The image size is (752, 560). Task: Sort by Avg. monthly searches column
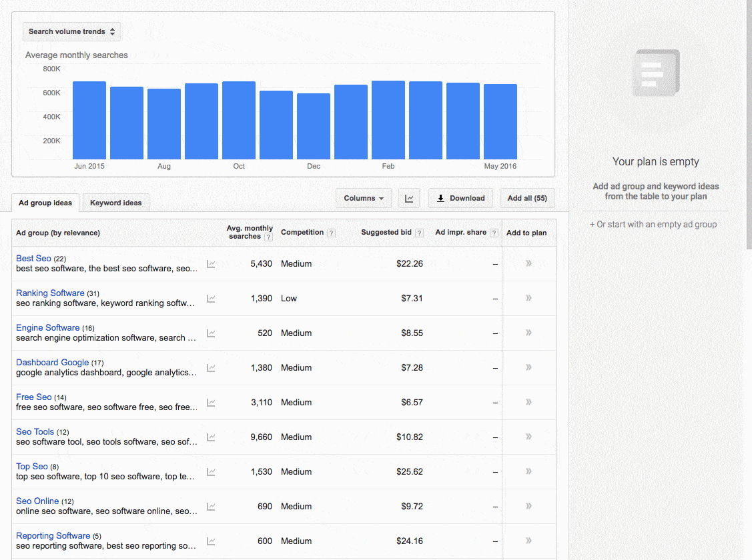pyautogui.click(x=250, y=233)
